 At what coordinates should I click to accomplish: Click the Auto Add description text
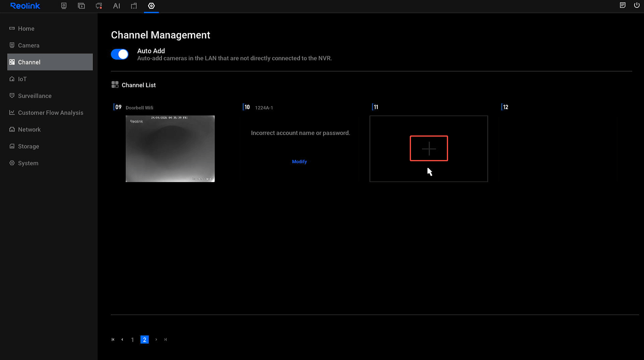(x=235, y=58)
